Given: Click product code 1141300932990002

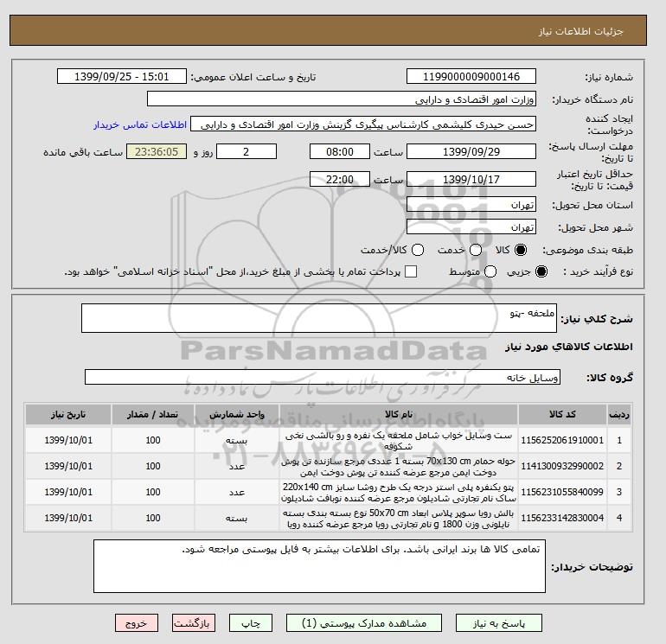Looking at the screenshot, I should click(x=562, y=466).
